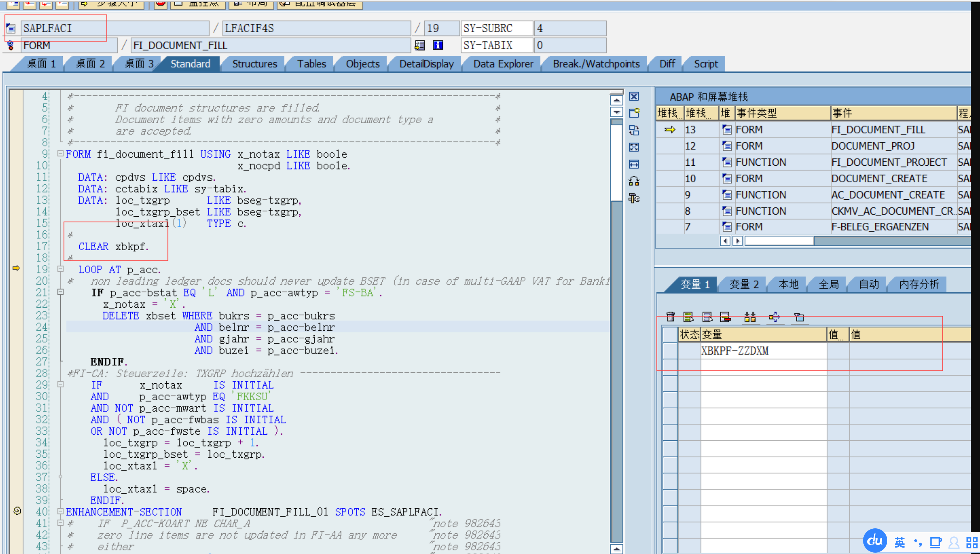Screen dimensions: 980x554
Task: Click the enhancement spiral icon at line 40
Action: (17, 511)
